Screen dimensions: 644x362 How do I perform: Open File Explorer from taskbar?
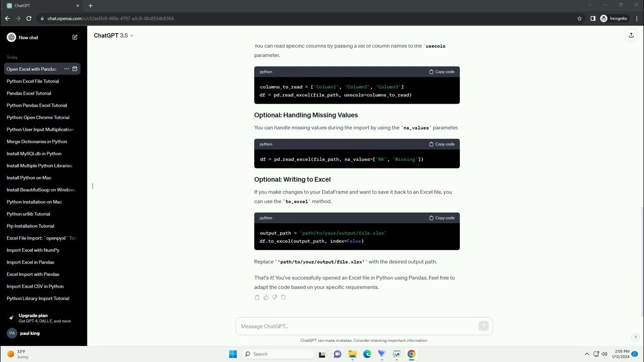tap(352, 354)
